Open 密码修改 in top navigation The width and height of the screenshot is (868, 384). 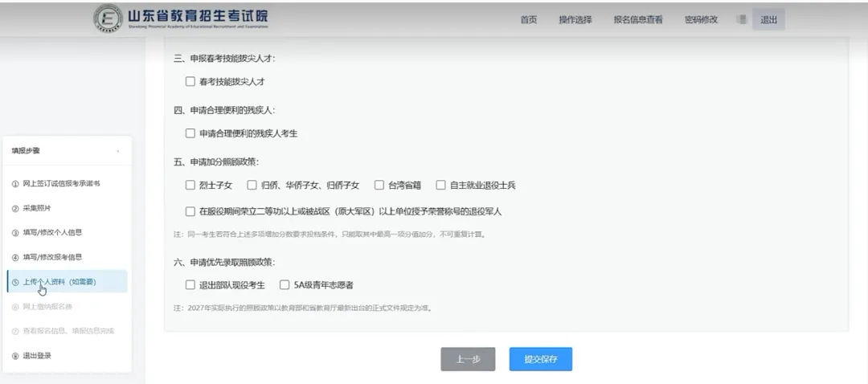tap(702, 19)
